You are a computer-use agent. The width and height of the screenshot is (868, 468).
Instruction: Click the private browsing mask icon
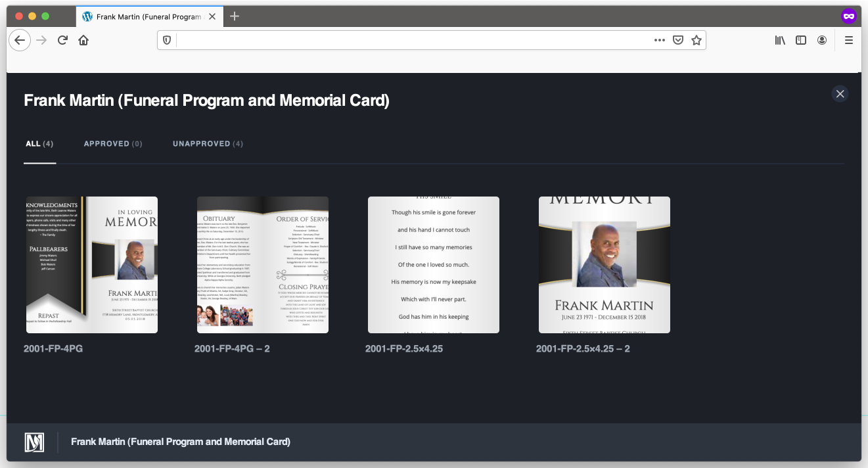(848, 16)
